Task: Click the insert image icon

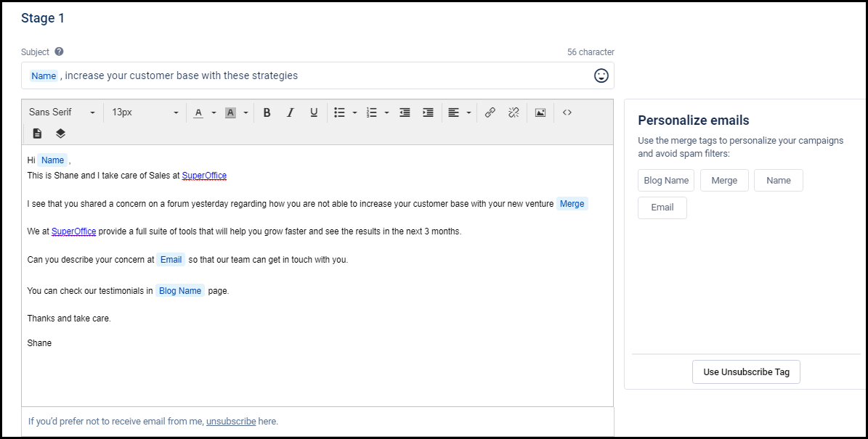Action: [540, 112]
